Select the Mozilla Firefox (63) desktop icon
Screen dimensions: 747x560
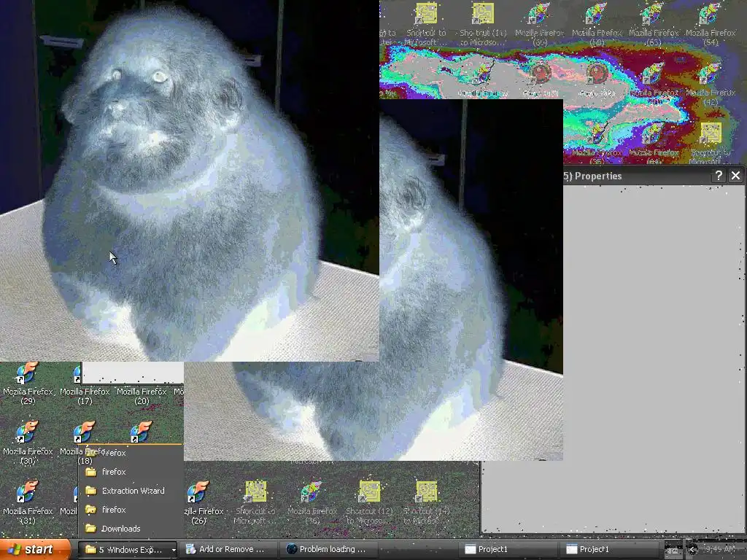[x=654, y=24]
